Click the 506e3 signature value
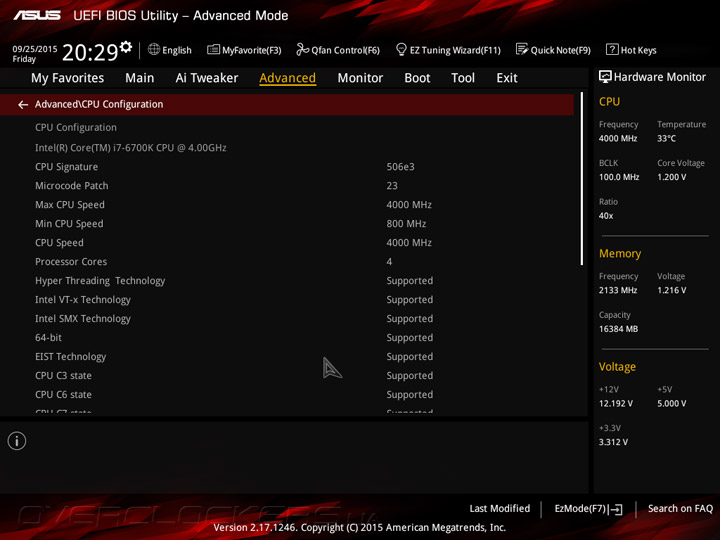Screen dimensions: 720x540 pyautogui.click(x=400, y=167)
